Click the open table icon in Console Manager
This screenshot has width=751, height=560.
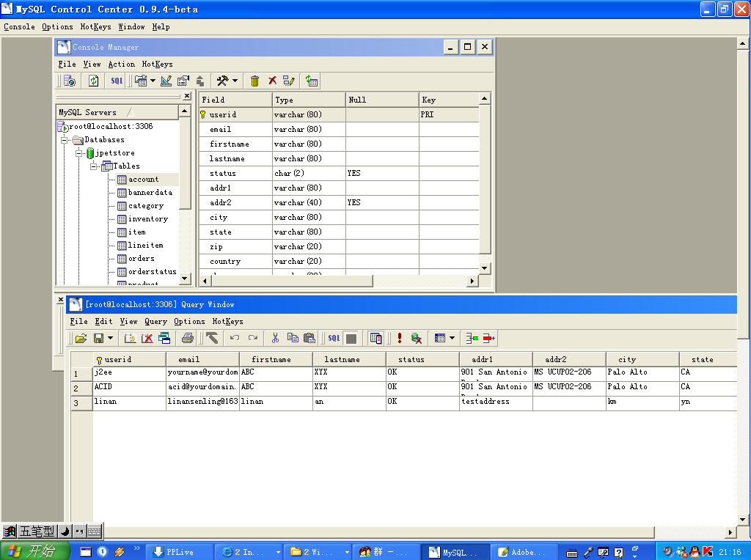(x=140, y=81)
